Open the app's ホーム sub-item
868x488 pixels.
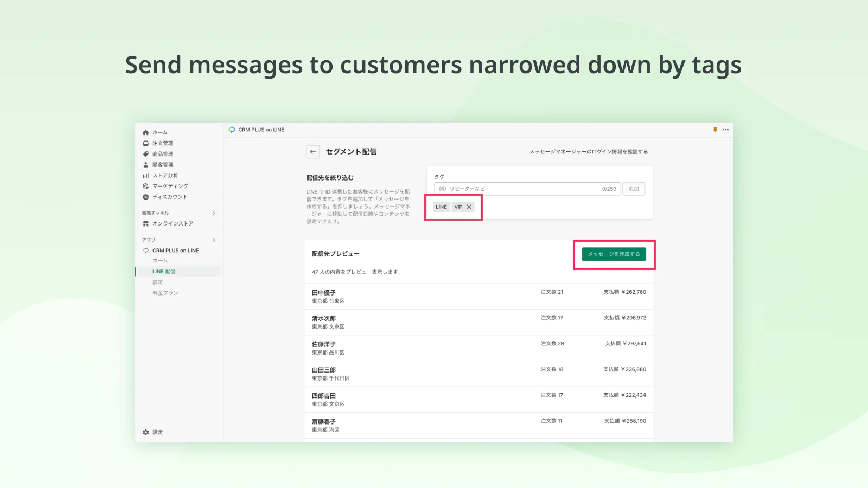[160, 261]
